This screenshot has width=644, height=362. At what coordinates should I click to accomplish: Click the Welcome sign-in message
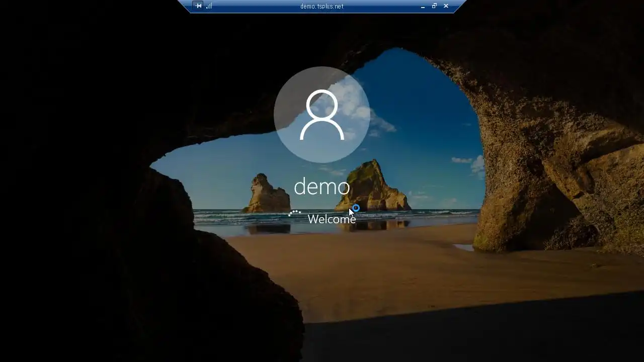pyautogui.click(x=332, y=219)
